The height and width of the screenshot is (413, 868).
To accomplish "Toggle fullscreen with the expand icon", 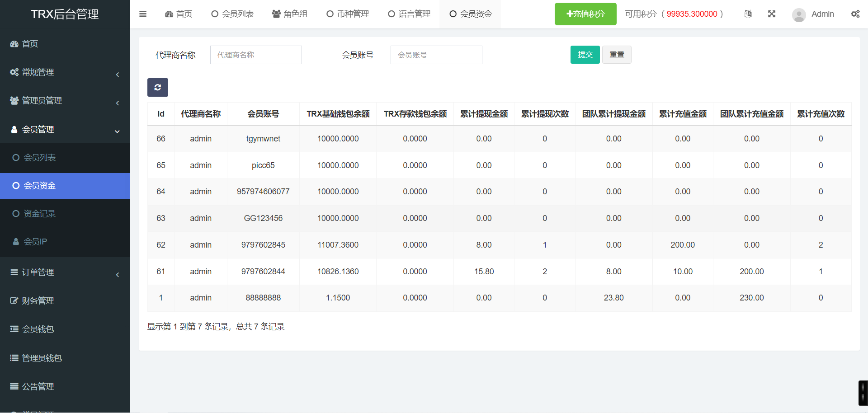I will coord(772,14).
